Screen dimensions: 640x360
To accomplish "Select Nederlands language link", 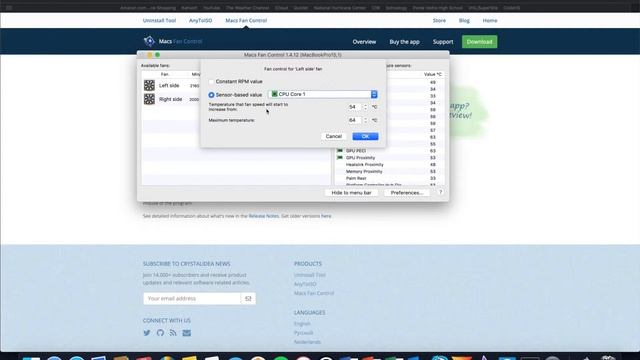I will 307,342.
